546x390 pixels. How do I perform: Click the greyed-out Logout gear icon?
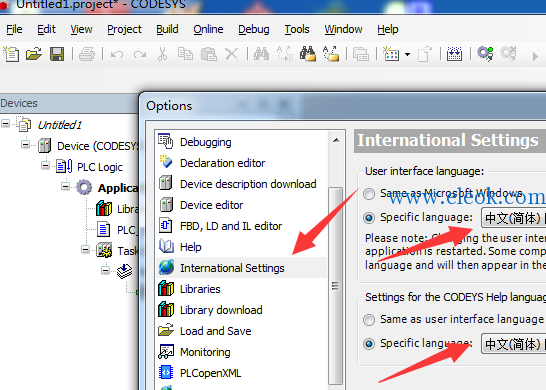508,54
